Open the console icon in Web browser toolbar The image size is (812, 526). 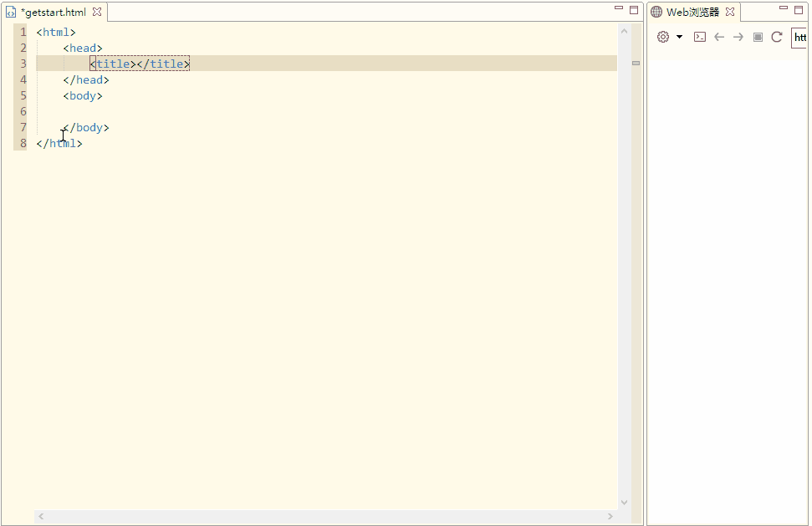coord(700,37)
